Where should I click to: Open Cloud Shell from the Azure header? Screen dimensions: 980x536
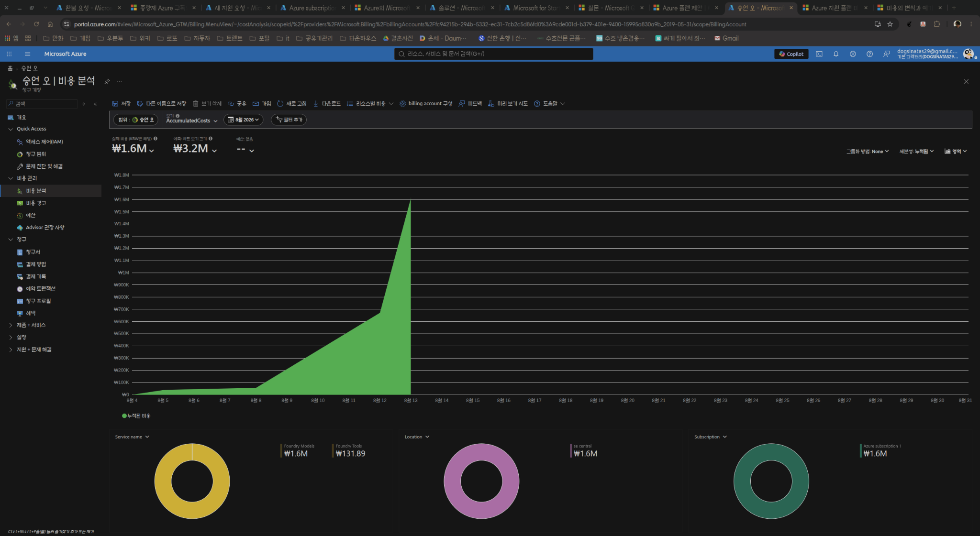point(819,54)
